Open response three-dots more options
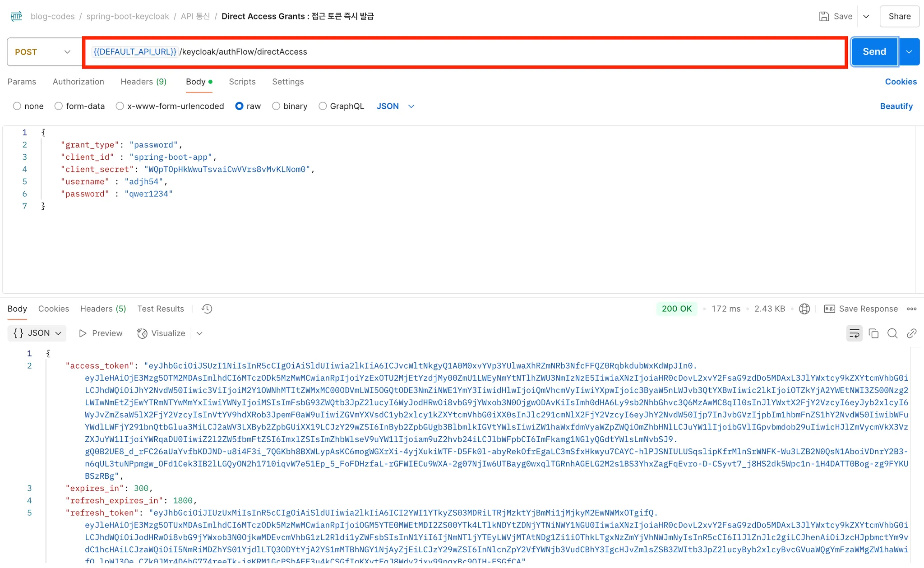Image resolution: width=924 pixels, height=568 pixels. [911, 309]
